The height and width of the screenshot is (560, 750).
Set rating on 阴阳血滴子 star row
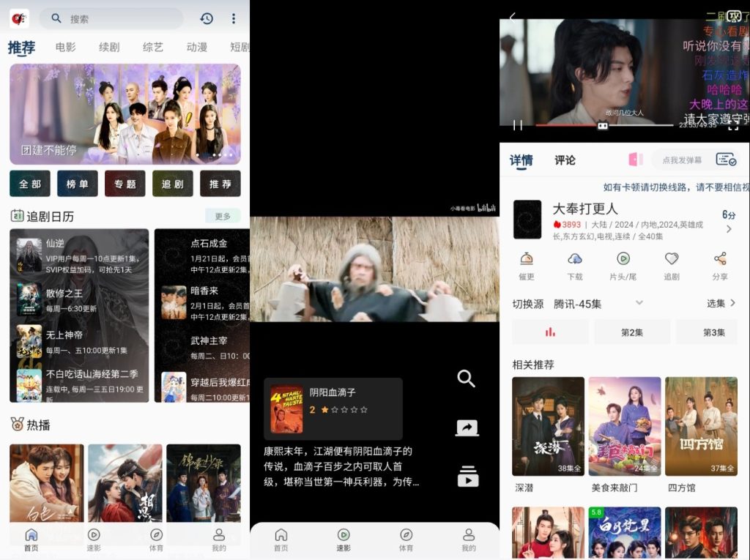[344, 409]
